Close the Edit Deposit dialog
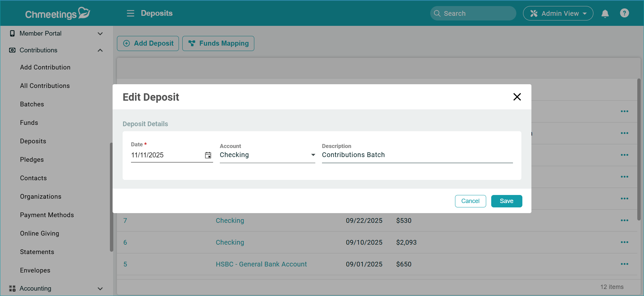 517,97
